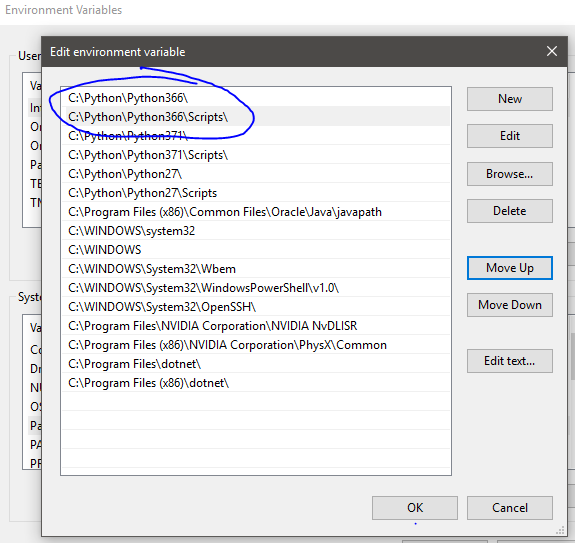Close the Edit environment variable dialog

(552, 51)
